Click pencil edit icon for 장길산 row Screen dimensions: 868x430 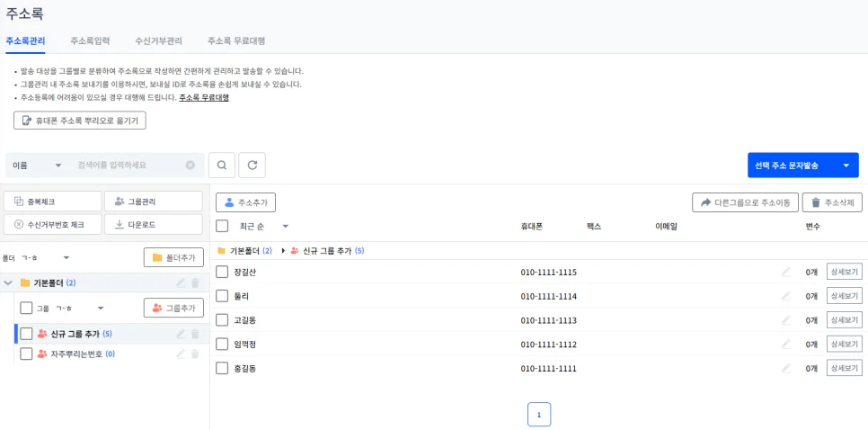[x=786, y=272]
